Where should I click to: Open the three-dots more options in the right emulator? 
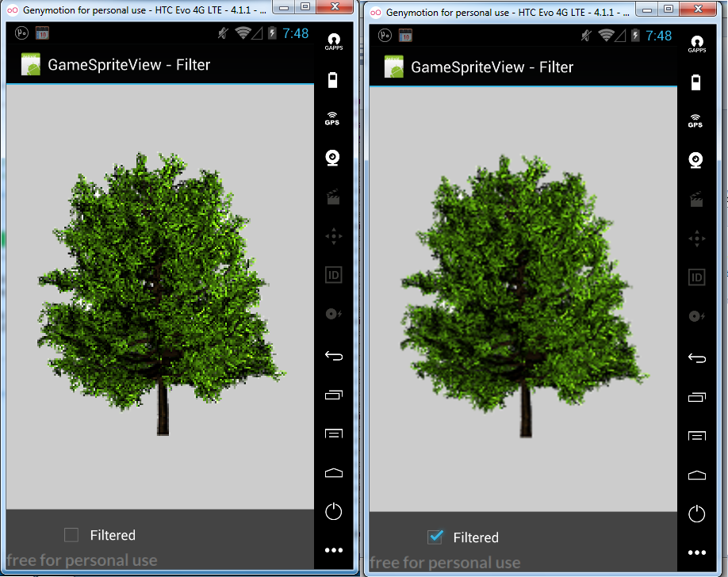[696, 552]
